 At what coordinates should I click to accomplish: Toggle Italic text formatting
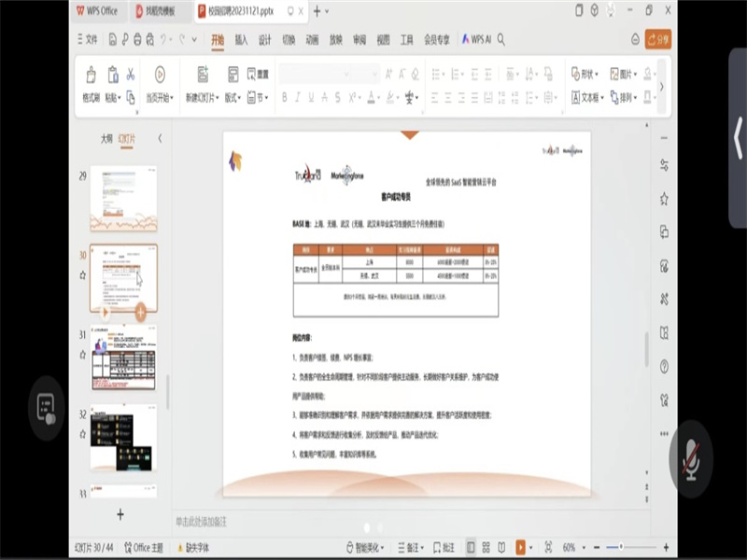coord(299,97)
